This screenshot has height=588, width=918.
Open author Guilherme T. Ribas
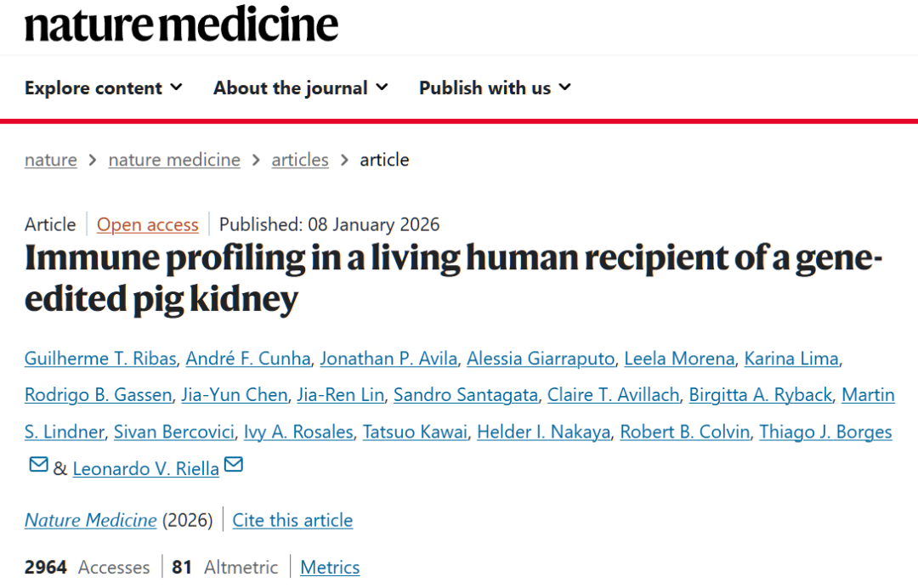coord(99,359)
